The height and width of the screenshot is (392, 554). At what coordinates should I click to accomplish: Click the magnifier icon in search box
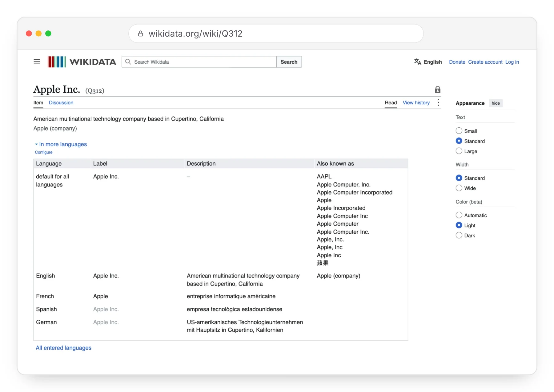[128, 62]
